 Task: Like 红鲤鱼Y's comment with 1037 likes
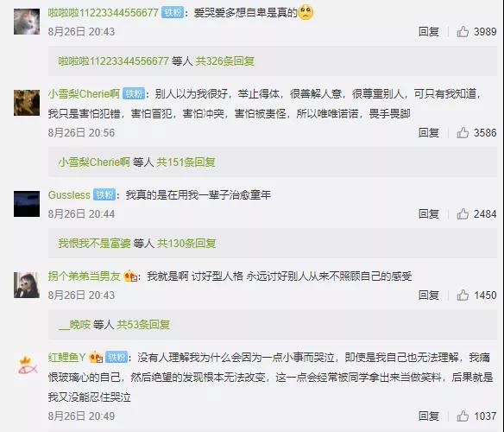click(463, 416)
